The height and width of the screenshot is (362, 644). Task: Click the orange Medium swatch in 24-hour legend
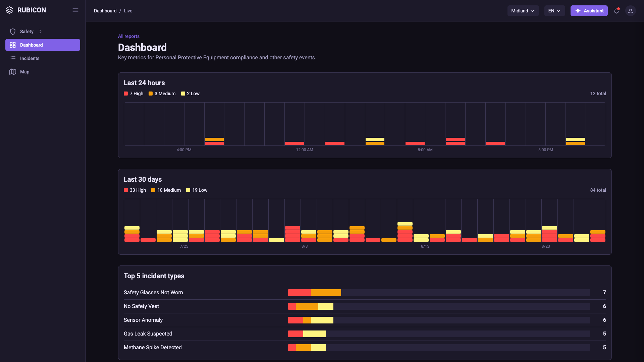[151, 94]
